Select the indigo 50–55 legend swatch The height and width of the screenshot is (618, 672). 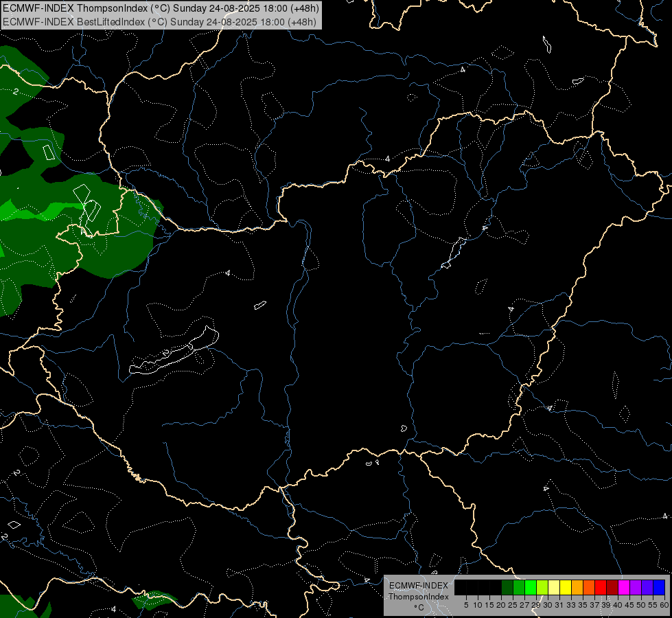(647, 588)
